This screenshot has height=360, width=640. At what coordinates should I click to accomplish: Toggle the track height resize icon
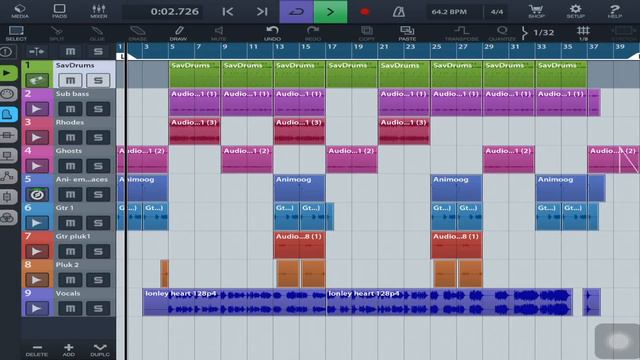tap(37, 51)
